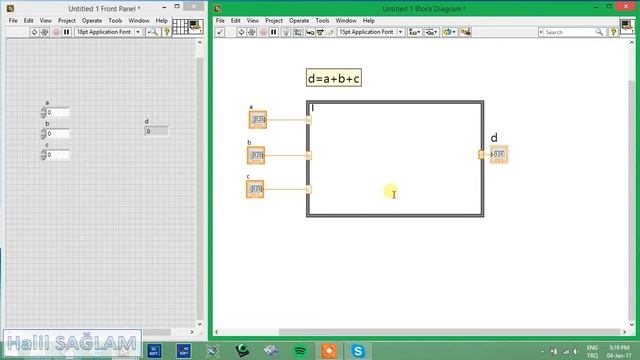This screenshot has height=360, width=640.
Task: Click increment/decrement stepper of control a
Action: pos(43,112)
